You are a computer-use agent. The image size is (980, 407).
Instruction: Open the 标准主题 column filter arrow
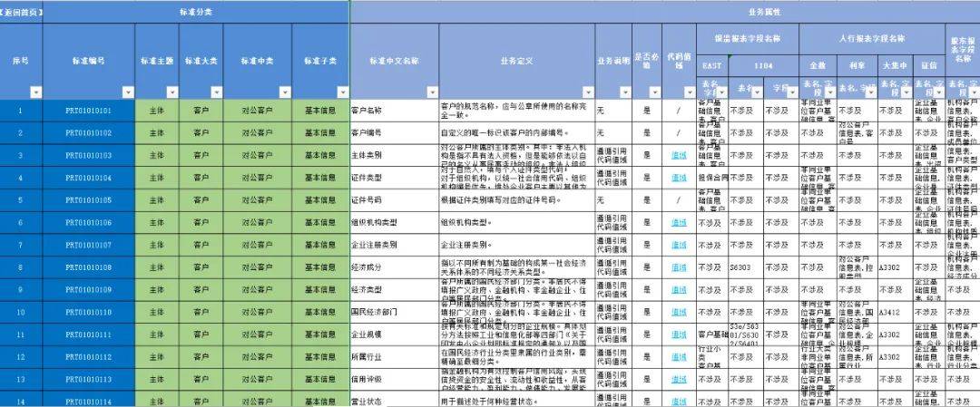click(172, 92)
